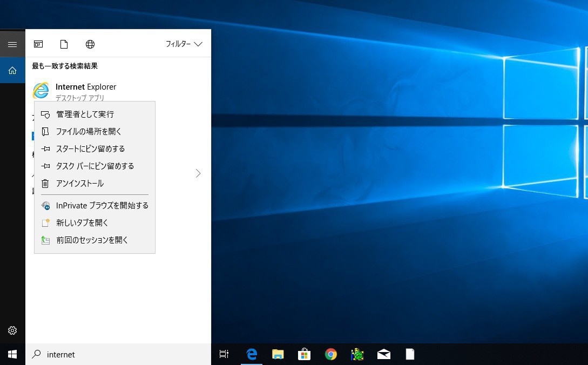Select the Documents filter icon

pyautogui.click(x=64, y=44)
